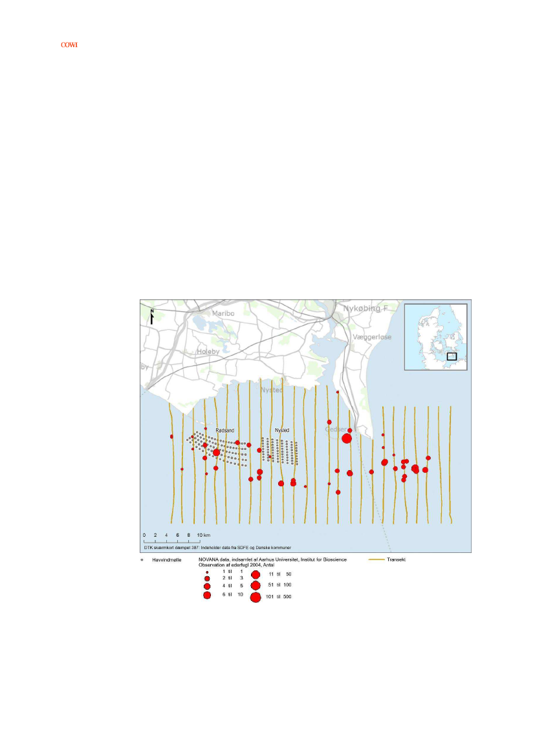Click the largest red circle near Gedser
The width and height of the screenshot is (535, 756).
coord(346,438)
